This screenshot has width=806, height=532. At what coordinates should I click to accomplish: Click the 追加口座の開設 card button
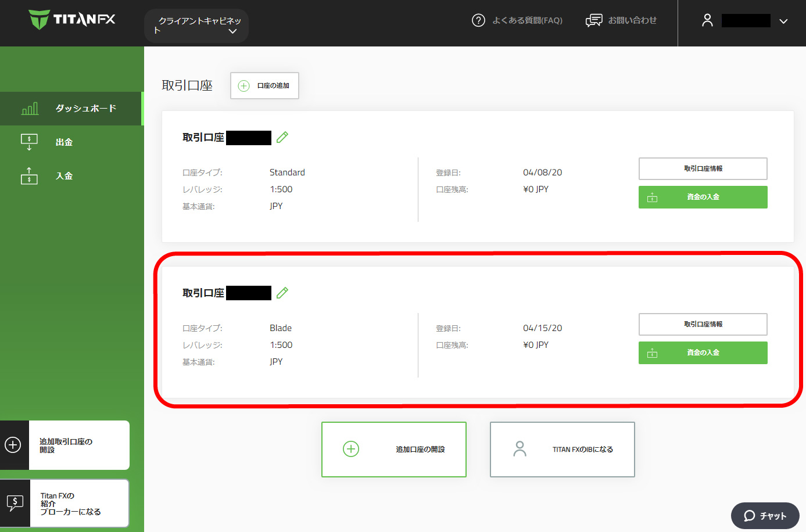(394, 450)
